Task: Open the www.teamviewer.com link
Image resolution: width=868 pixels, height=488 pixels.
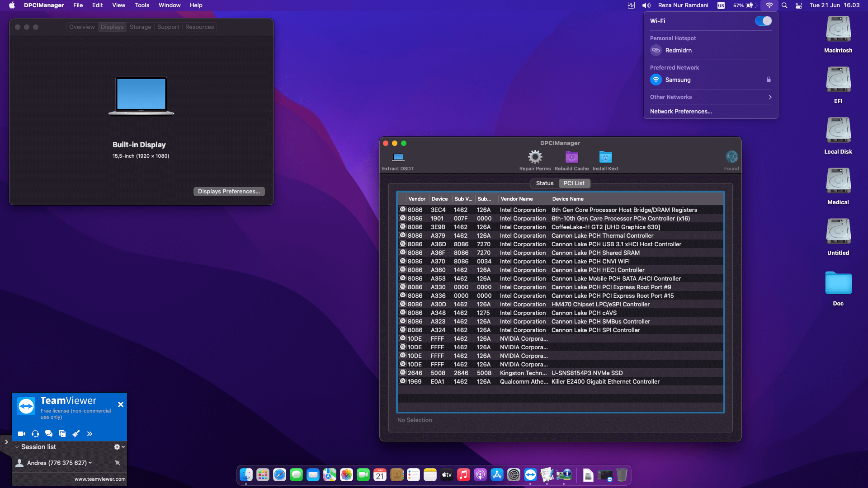Action: (100, 479)
